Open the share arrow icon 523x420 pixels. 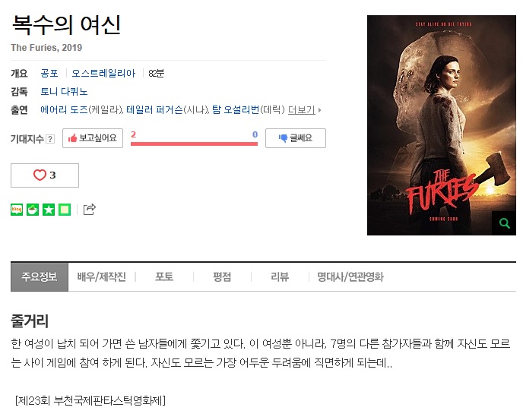pos(90,210)
